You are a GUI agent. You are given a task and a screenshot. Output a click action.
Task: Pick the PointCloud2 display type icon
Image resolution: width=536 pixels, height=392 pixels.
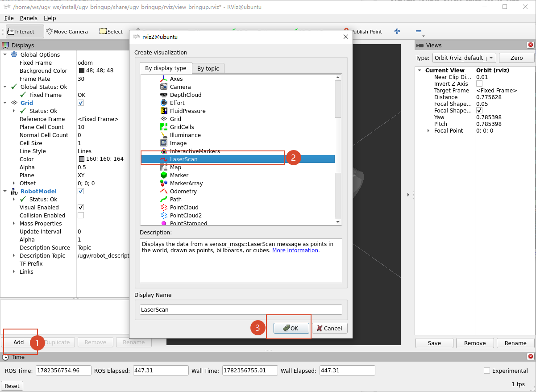164,215
